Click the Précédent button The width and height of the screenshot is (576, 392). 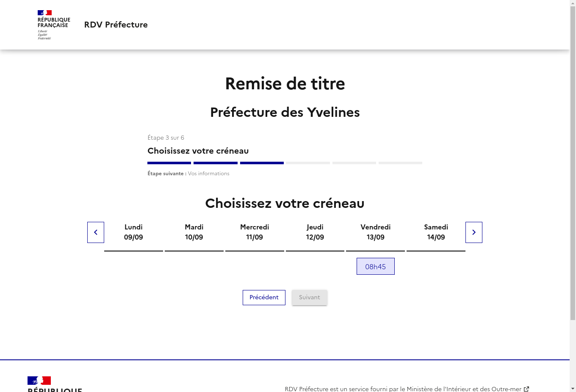click(264, 298)
